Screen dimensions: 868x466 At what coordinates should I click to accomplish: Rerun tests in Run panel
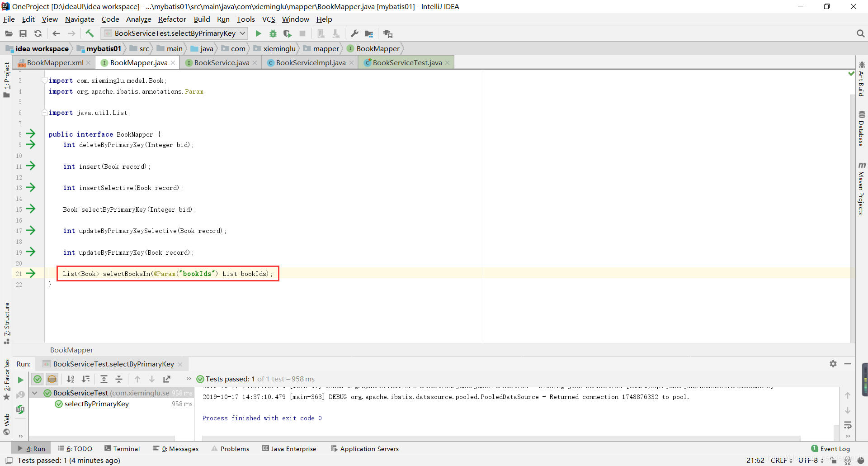(20, 380)
